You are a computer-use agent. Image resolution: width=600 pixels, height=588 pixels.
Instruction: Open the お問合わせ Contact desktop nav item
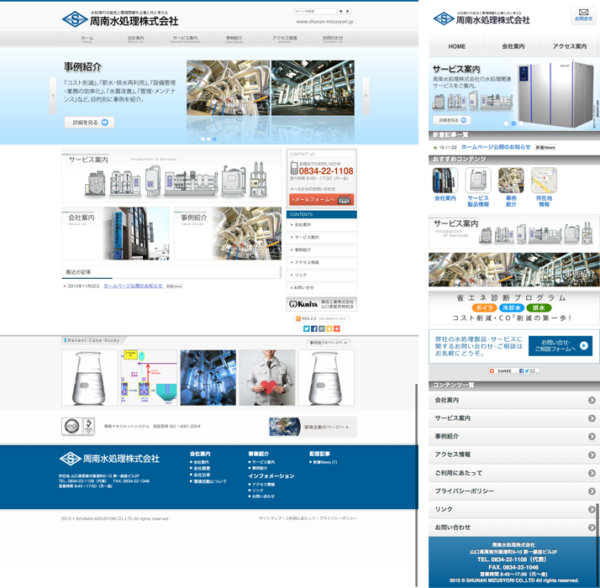(x=333, y=39)
